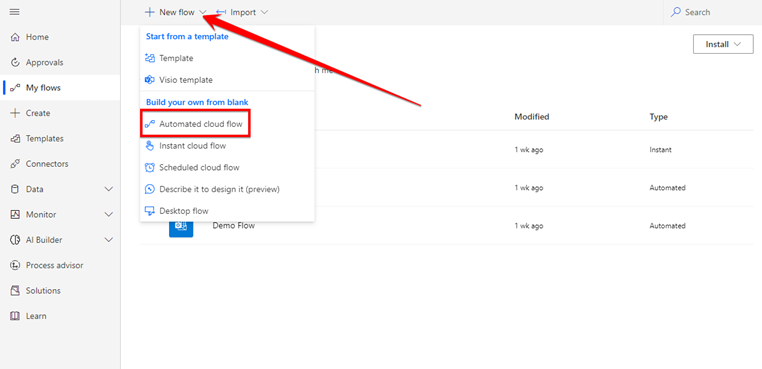
Task: Click the New flow plus icon
Action: click(150, 12)
